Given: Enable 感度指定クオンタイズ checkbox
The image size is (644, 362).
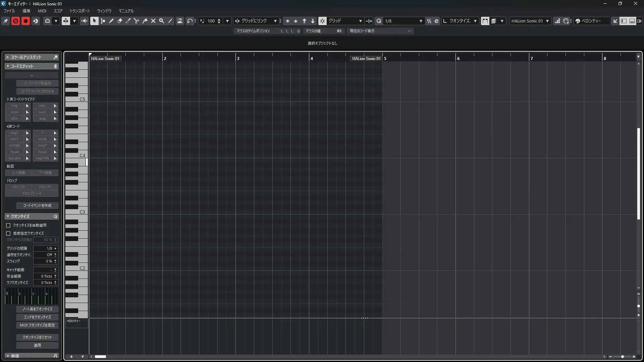Looking at the screenshot, I should pyautogui.click(x=8, y=233).
